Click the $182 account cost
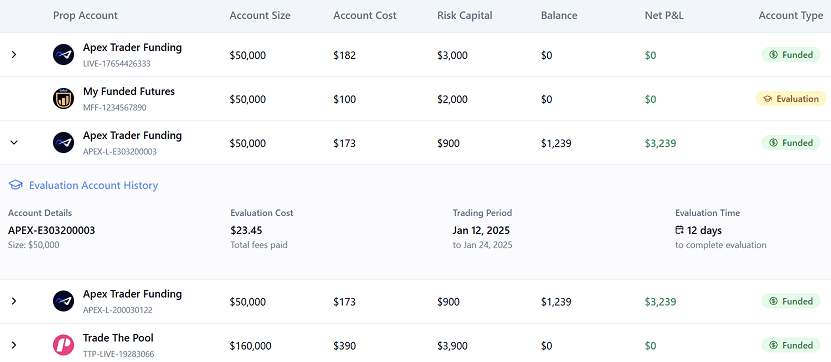This screenshot has width=831, height=362. pos(344,55)
